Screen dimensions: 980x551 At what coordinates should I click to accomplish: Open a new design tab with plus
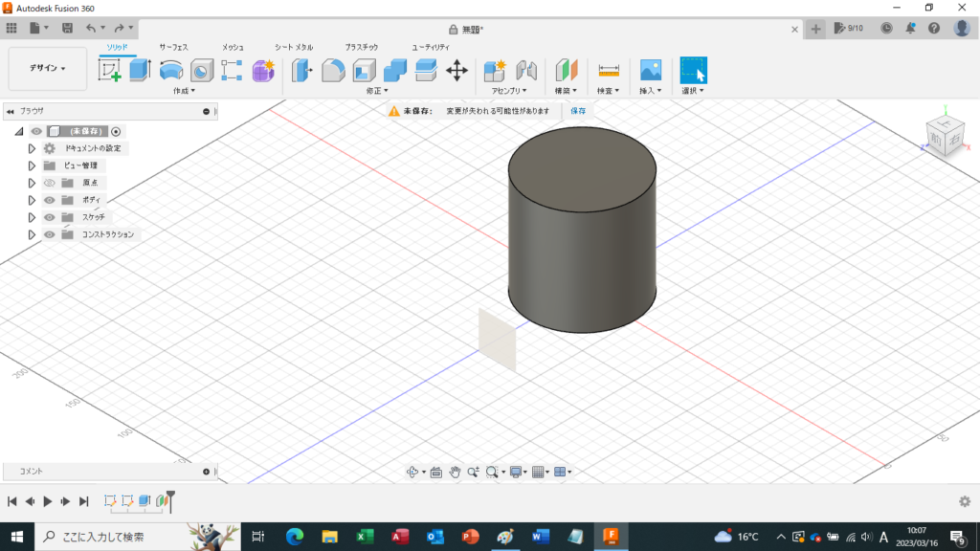point(815,29)
